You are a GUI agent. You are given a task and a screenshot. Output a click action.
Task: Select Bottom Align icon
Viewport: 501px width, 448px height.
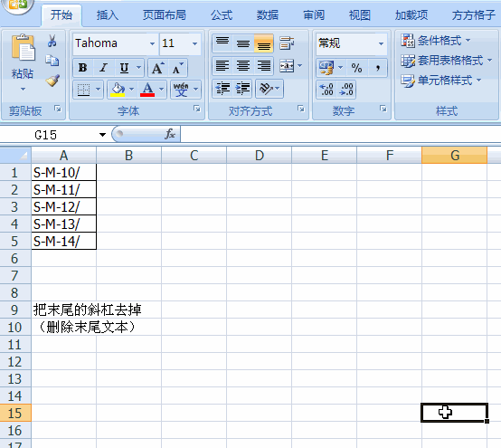[x=263, y=43]
